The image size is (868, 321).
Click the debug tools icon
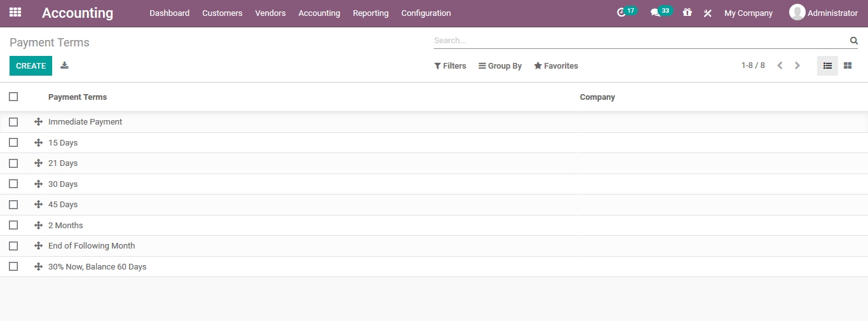707,13
